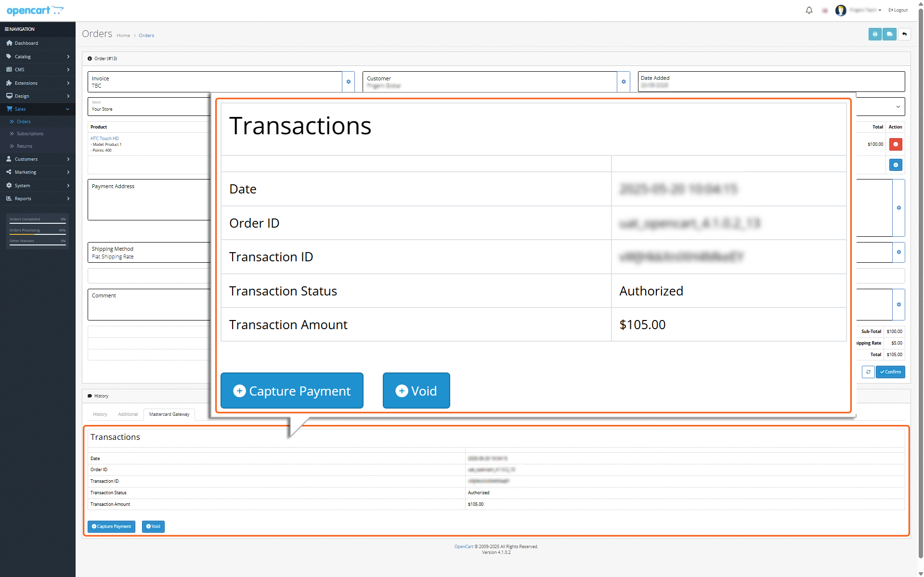Click the Payment Address box
Screen dimensions: 924x577
point(149,200)
